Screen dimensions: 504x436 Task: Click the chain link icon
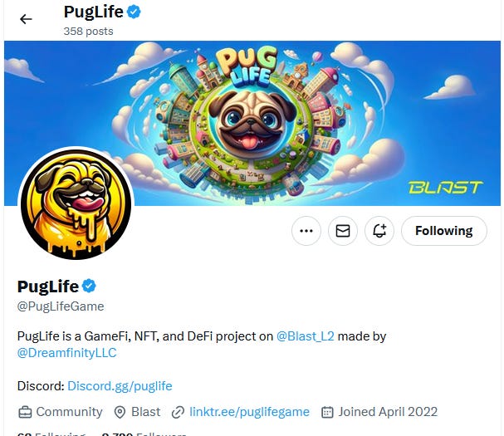pyautogui.click(x=178, y=412)
